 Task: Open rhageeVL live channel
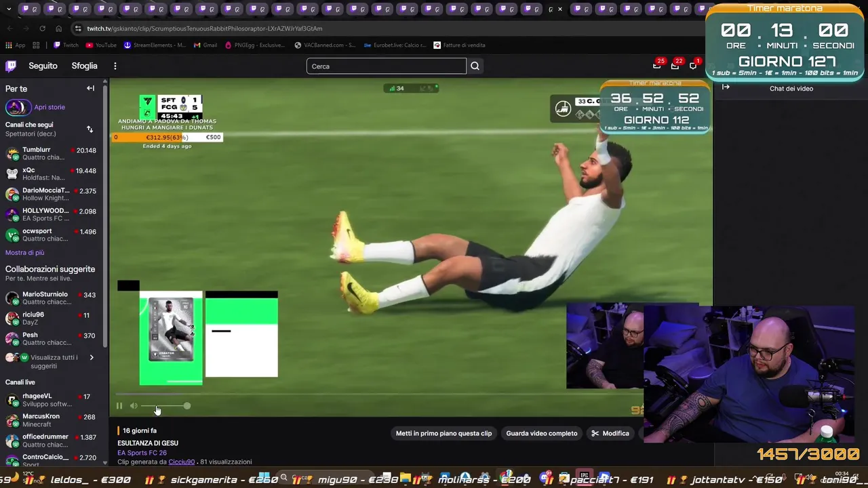tap(51, 400)
